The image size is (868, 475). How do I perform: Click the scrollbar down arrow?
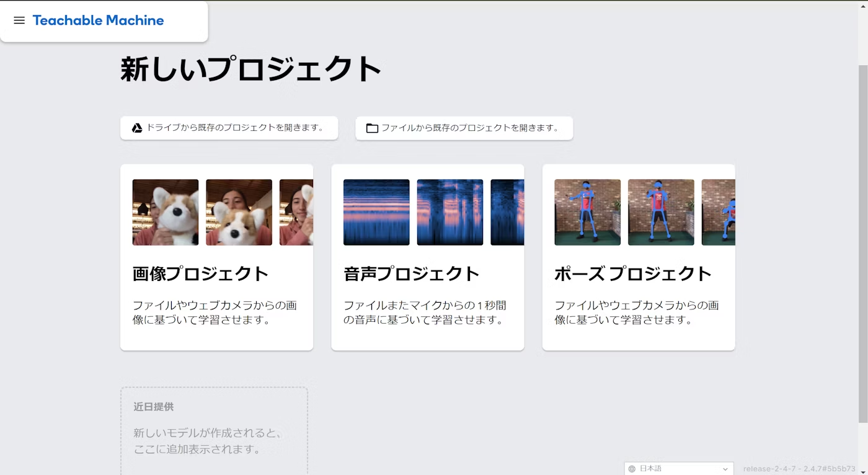click(x=863, y=471)
